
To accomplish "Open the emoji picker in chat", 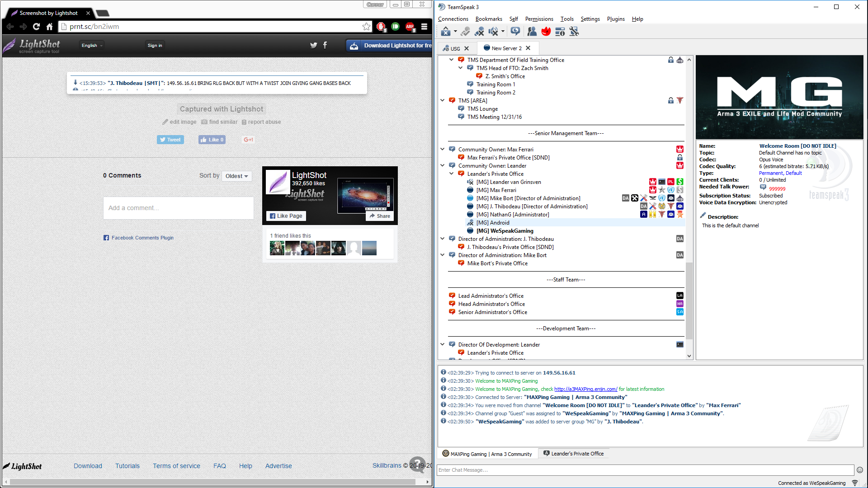I will (859, 470).
